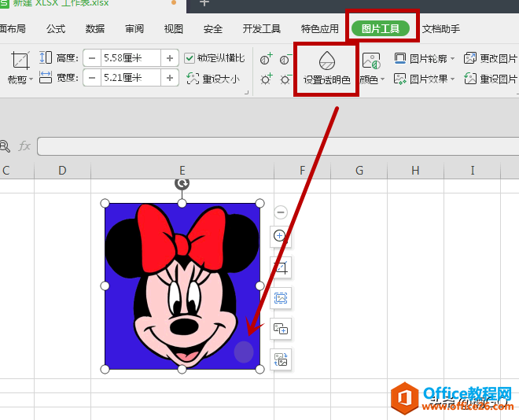
Task: Click the floating picture preview icon
Action: click(281, 298)
